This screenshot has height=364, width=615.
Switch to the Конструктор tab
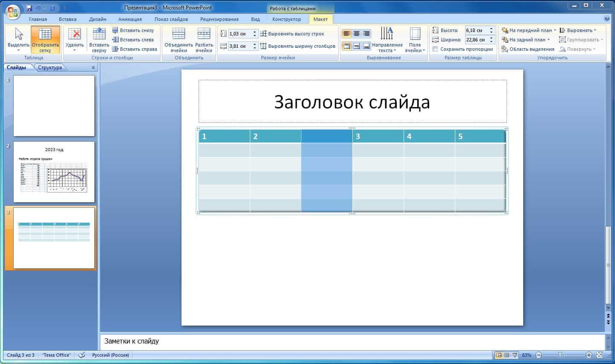[287, 19]
